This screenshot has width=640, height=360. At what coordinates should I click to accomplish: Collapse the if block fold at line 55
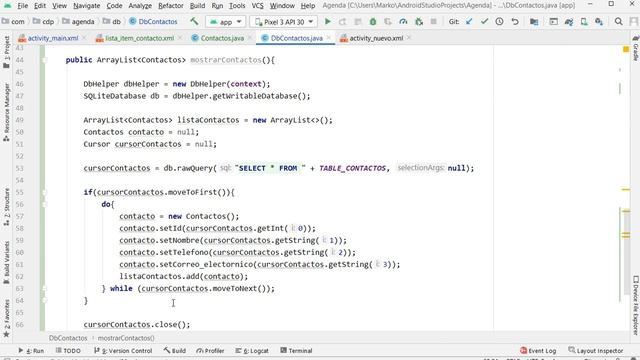[44, 192]
